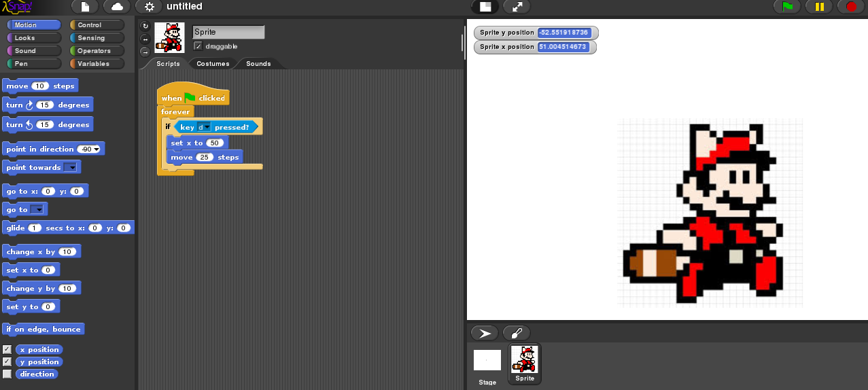Click the move 25 steps value
868x390 pixels.
click(204, 158)
